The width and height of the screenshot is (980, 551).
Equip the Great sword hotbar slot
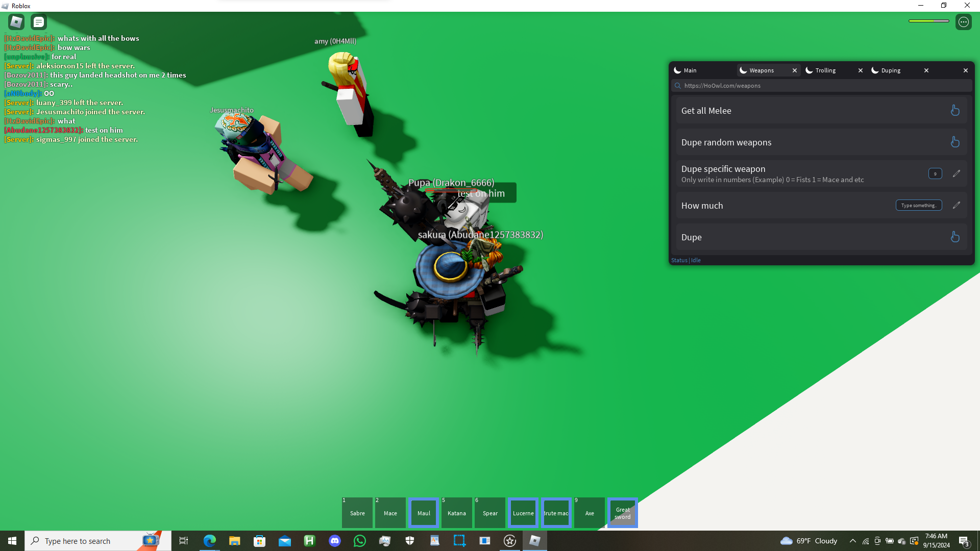pyautogui.click(x=622, y=513)
